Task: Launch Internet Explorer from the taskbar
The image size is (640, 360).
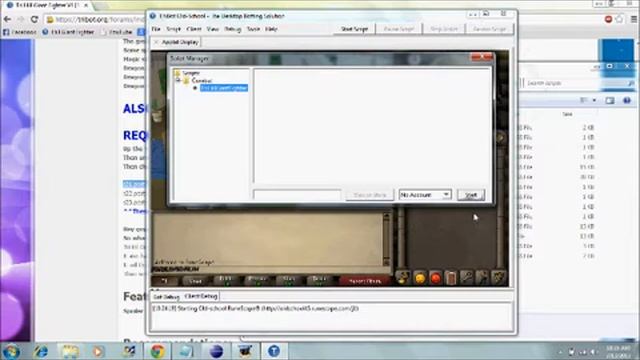Action: pos(41,351)
